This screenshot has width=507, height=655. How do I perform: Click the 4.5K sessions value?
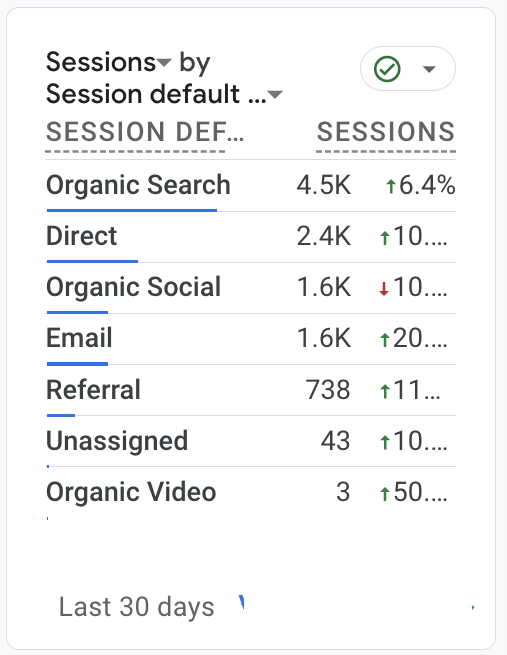324,185
